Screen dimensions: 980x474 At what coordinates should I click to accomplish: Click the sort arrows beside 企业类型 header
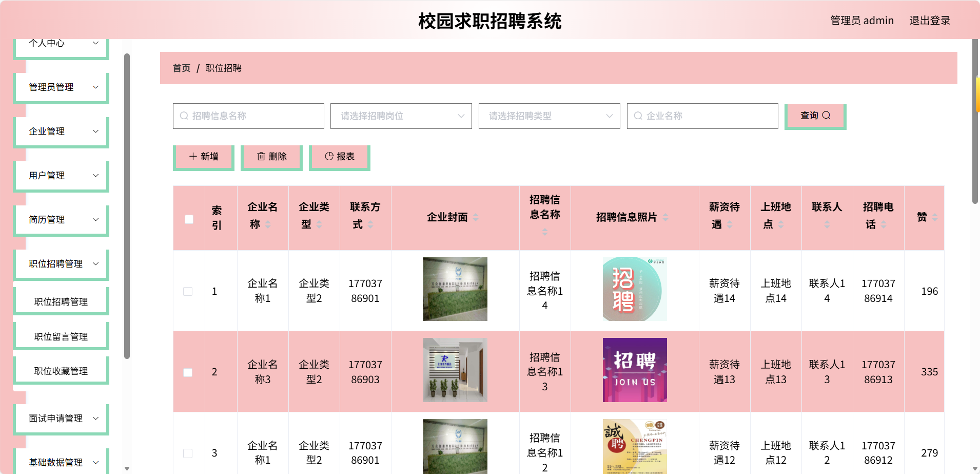point(319,224)
